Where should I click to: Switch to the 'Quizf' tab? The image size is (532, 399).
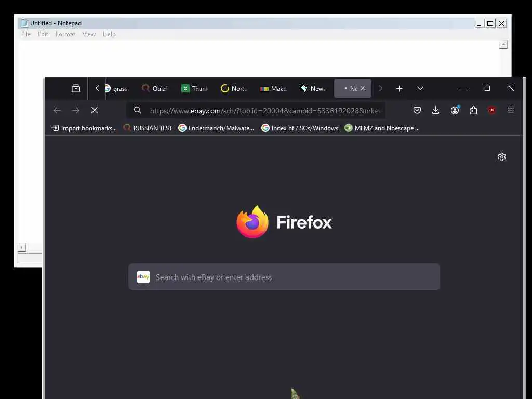(x=155, y=88)
